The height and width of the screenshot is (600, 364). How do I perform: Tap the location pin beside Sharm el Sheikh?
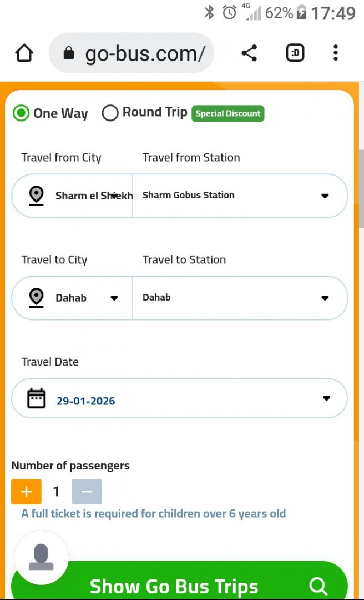tap(37, 196)
